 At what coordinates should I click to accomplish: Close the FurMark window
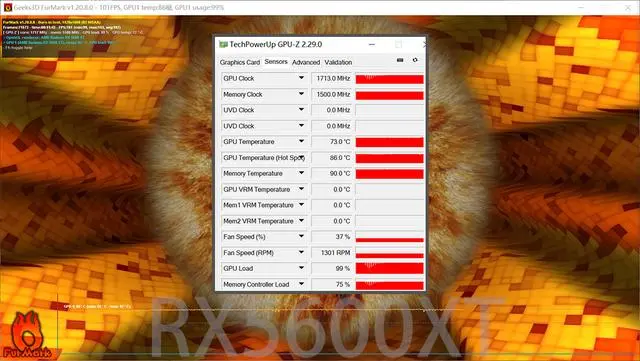(x=628, y=7)
